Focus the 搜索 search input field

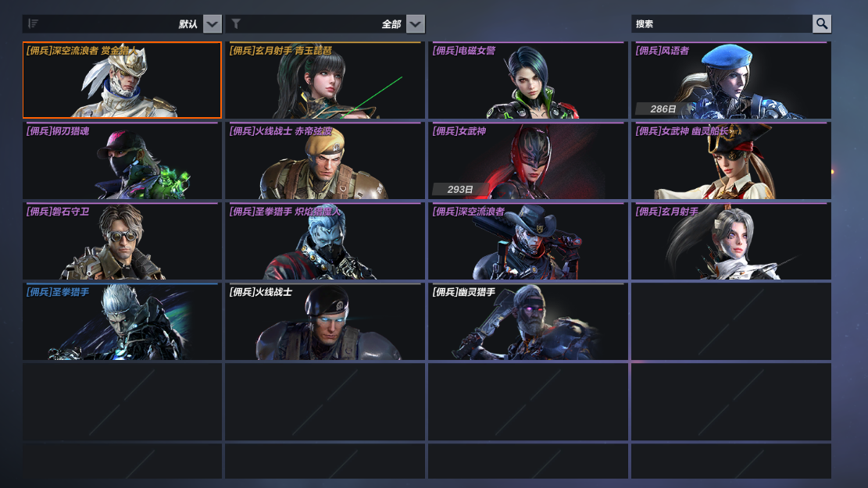coord(722,23)
